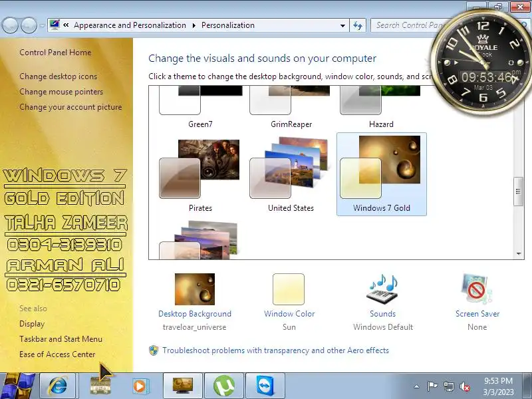Open TeamViewer from the taskbar
The height and width of the screenshot is (399, 532).
coord(265,386)
